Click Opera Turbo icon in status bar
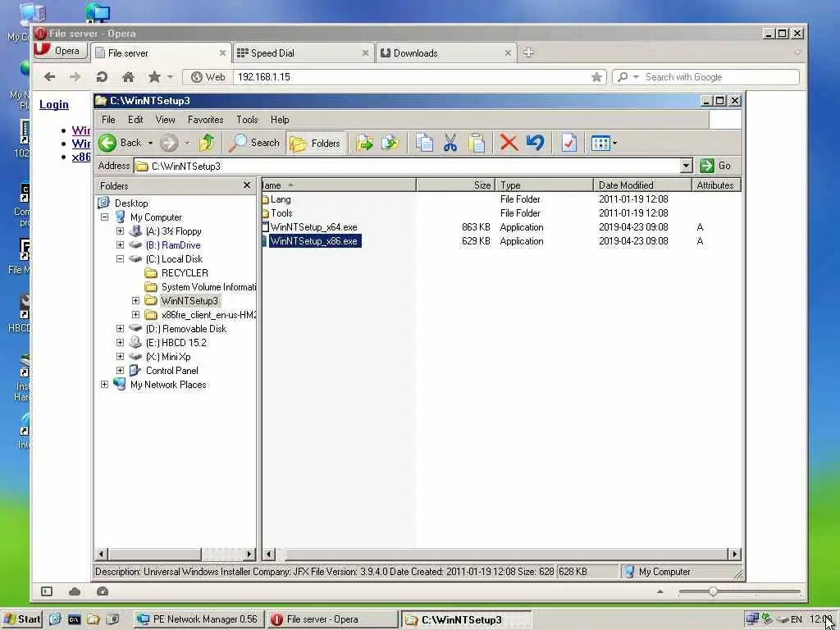This screenshot has height=630, width=840. tap(103, 591)
